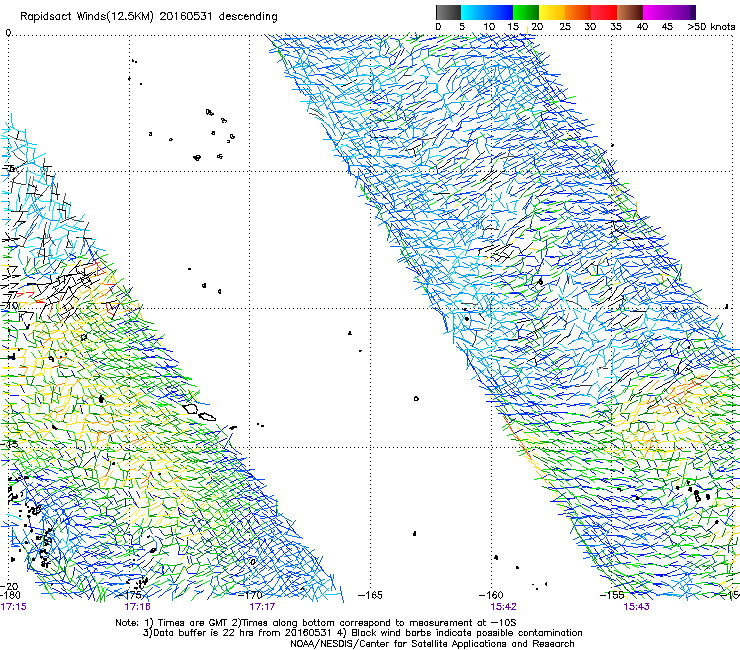Screen dimensions: 740x650
Task: Click the '>50 knots' legend label
Action: [x=711, y=27]
